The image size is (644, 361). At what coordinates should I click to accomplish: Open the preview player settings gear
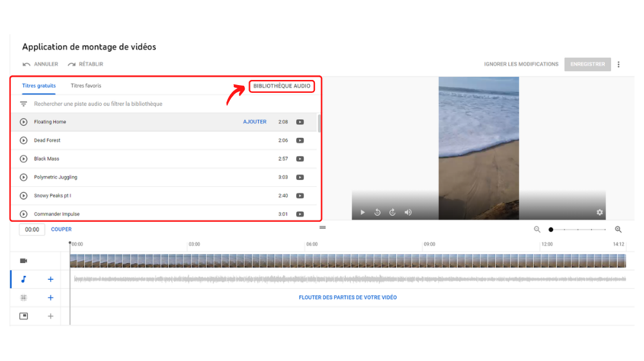(x=600, y=213)
